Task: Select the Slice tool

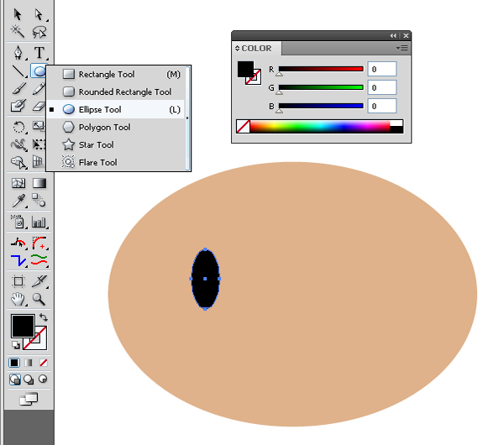Action: tap(39, 281)
